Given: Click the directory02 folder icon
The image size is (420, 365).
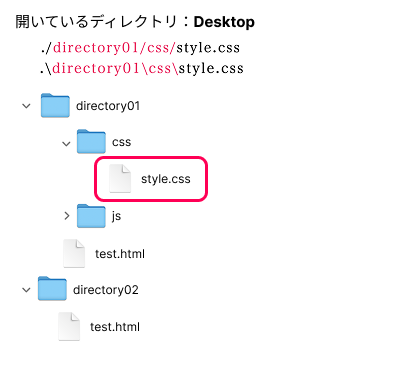Looking at the screenshot, I should click(52, 288).
